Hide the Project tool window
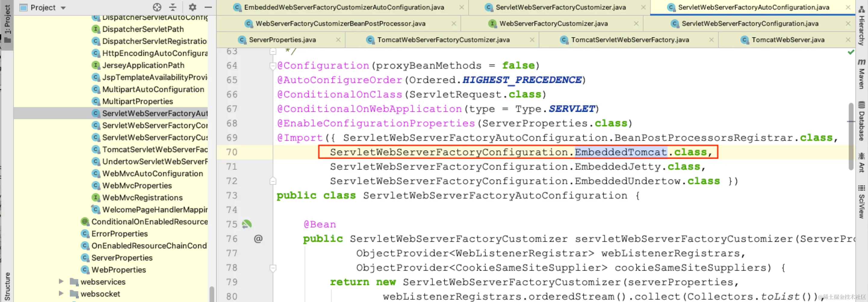This screenshot has height=302, width=868. pos(208,7)
